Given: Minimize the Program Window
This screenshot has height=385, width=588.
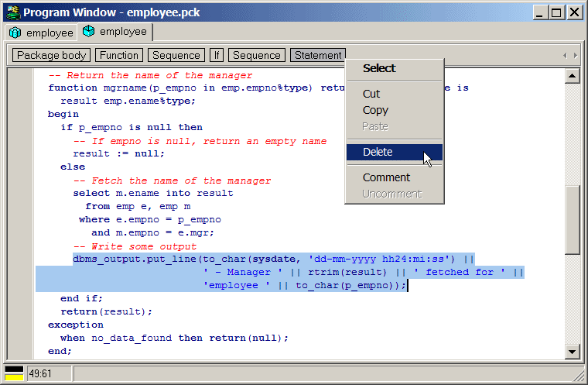Looking at the screenshot, I should click(539, 12).
